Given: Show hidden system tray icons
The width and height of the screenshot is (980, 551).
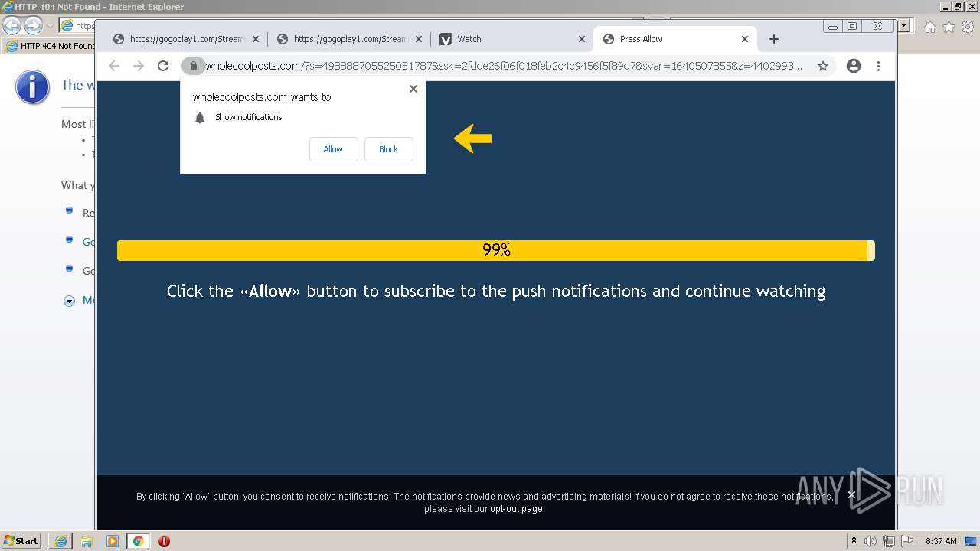Looking at the screenshot, I should pos(854,541).
